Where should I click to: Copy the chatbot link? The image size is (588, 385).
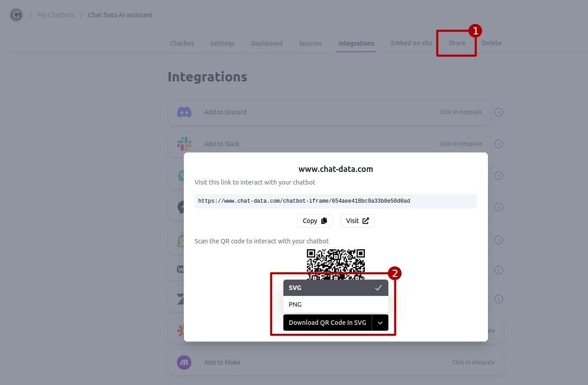tap(315, 221)
